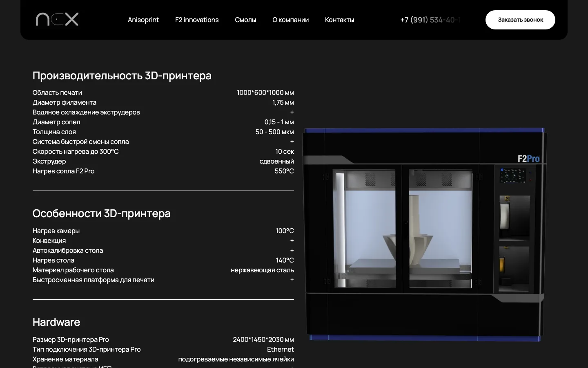Click Водяное охлаждение экструдеров label

click(86, 112)
